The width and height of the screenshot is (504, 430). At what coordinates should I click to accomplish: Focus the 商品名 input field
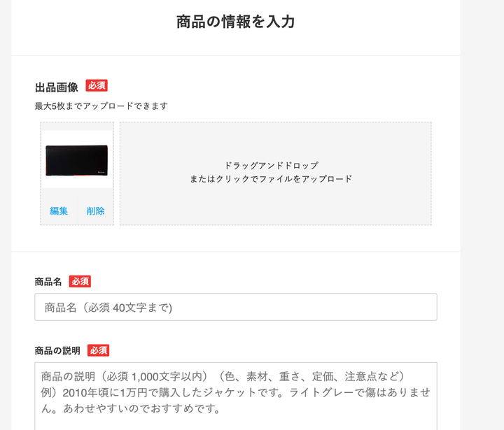tap(236, 307)
